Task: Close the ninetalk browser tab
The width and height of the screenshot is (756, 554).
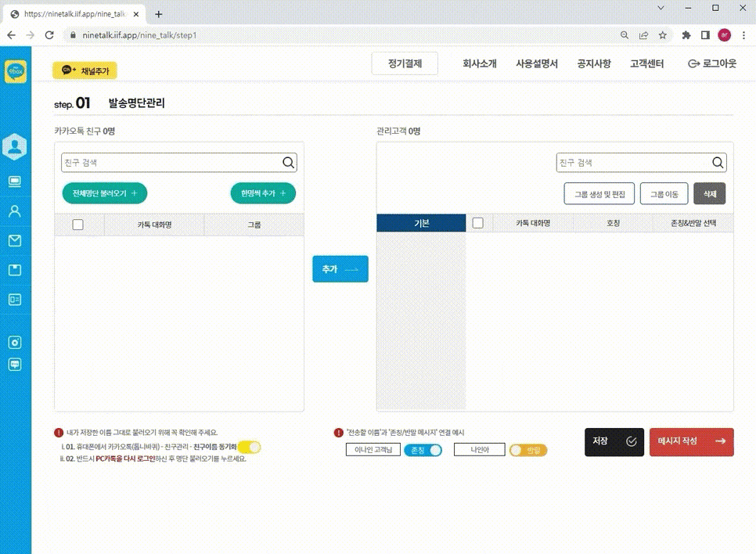Action: [136, 14]
